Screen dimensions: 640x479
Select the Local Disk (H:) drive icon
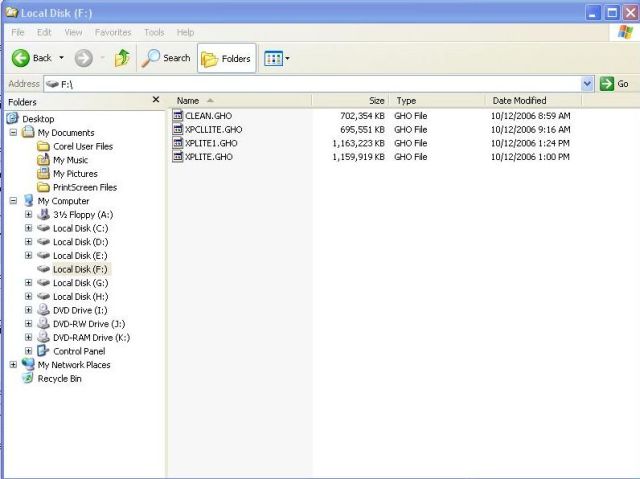[43, 297]
